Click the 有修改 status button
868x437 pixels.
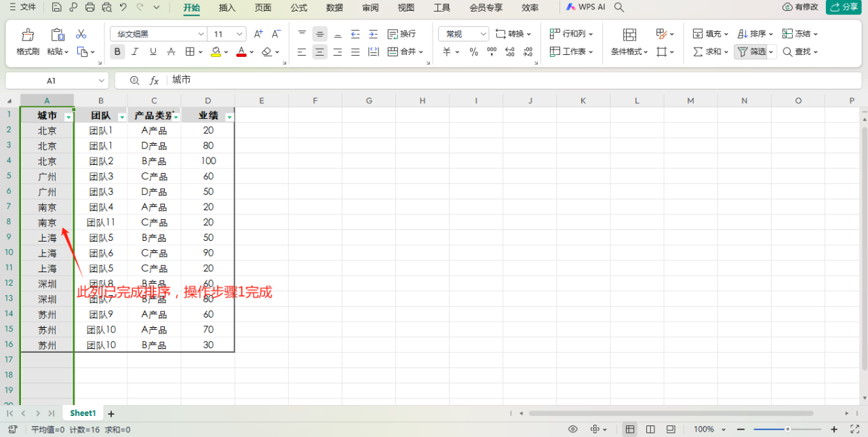tap(800, 7)
